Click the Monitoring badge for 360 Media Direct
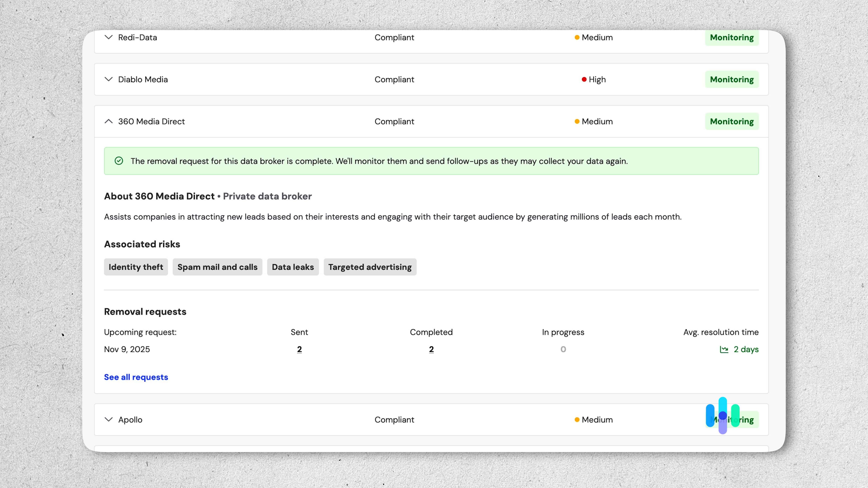The image size is (868, 488). (x=731, y=122)
